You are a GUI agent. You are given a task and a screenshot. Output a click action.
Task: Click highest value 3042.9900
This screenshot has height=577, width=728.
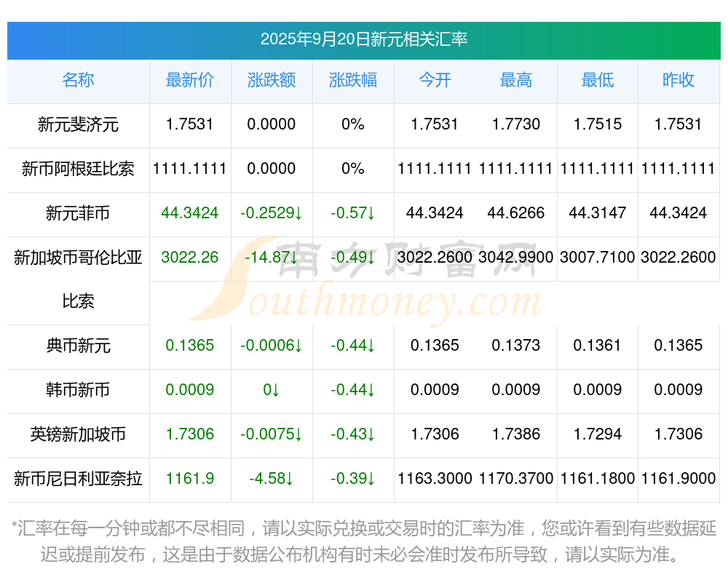(x=516, y=257)
